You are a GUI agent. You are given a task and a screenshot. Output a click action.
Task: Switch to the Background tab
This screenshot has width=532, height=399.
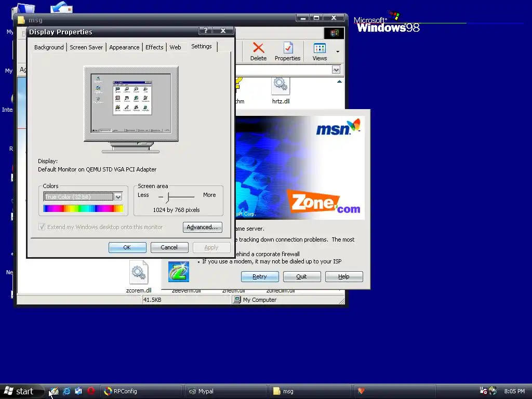coord(49,47)
